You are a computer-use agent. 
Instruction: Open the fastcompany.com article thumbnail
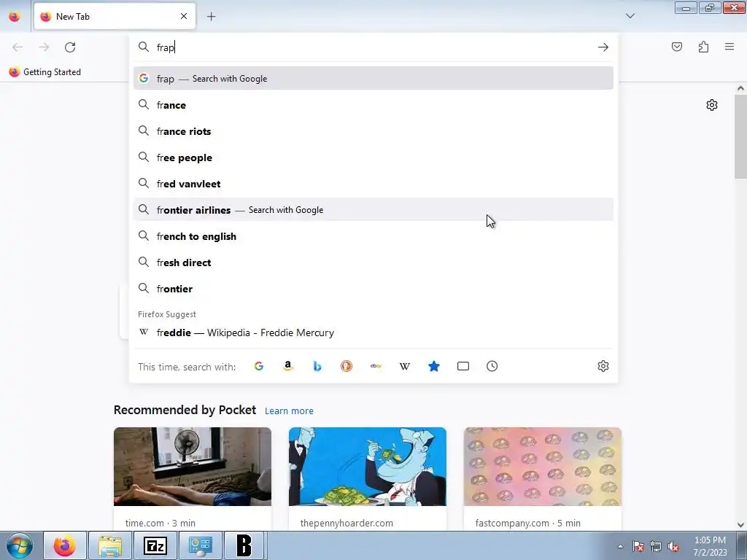(x=543, y=466)
